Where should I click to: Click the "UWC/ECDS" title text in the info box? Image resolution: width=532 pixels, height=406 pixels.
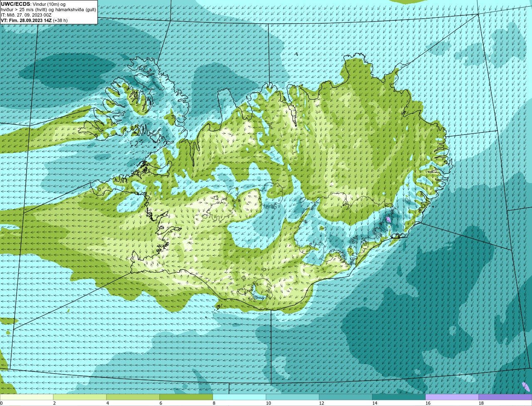coord(15,4)
